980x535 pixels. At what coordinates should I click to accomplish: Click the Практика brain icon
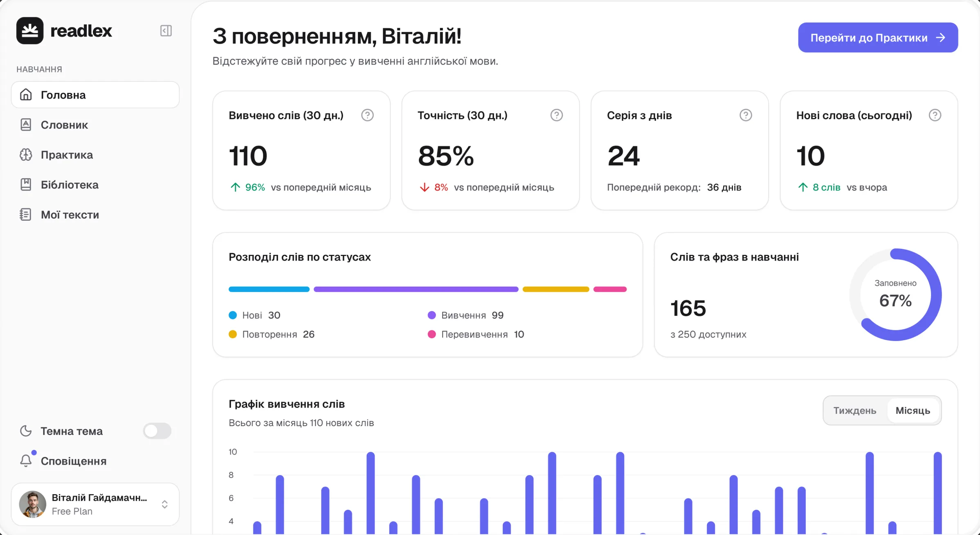point(26,155)
